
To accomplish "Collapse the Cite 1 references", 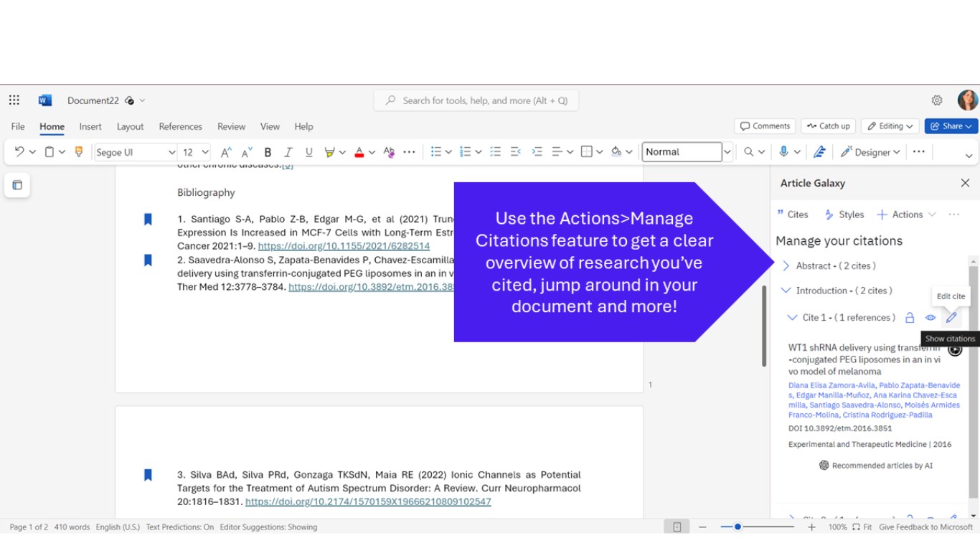I will pyautogui.click(x=792, y=318).
